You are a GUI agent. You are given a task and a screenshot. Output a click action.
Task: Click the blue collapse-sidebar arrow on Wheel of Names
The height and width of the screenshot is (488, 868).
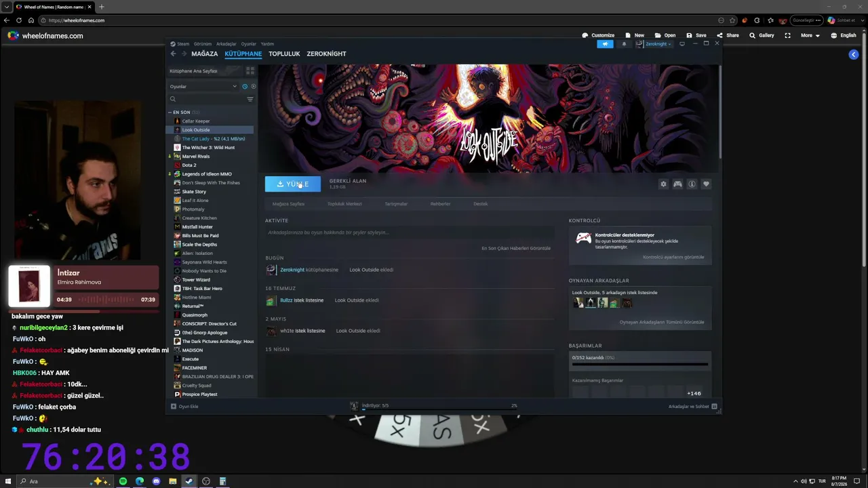coord(854,54)
